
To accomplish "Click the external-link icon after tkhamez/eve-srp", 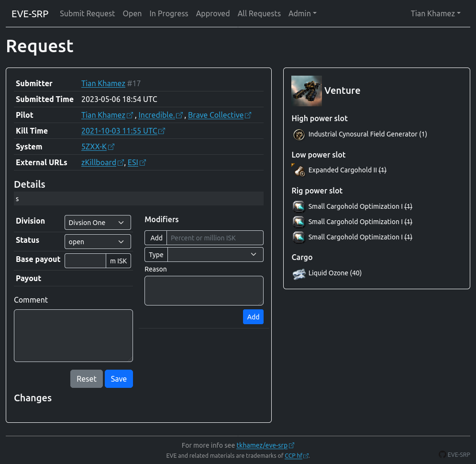I will point(291,445).
